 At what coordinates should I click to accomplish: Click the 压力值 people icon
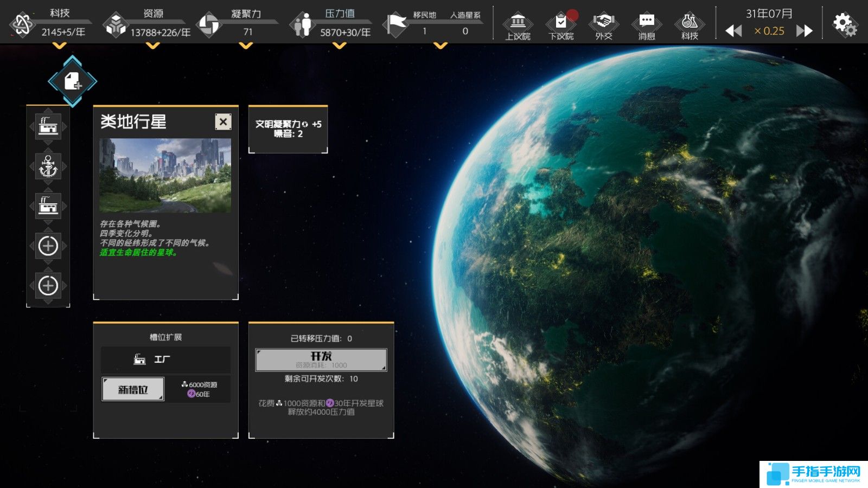click(302, 25)
